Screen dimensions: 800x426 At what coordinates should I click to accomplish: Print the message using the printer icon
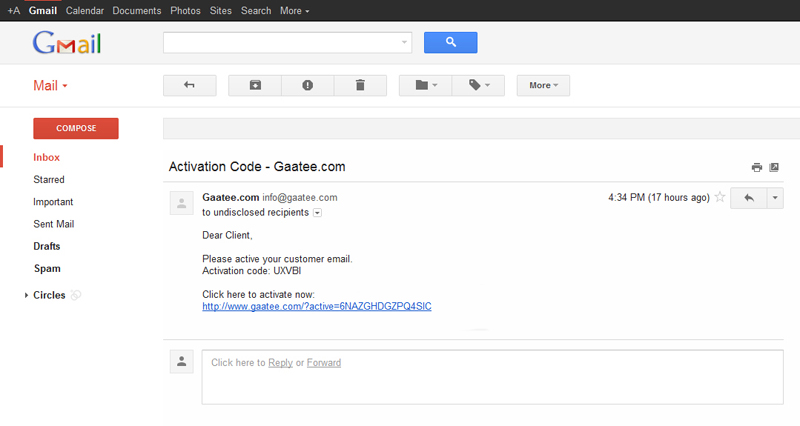click(757, 167)
